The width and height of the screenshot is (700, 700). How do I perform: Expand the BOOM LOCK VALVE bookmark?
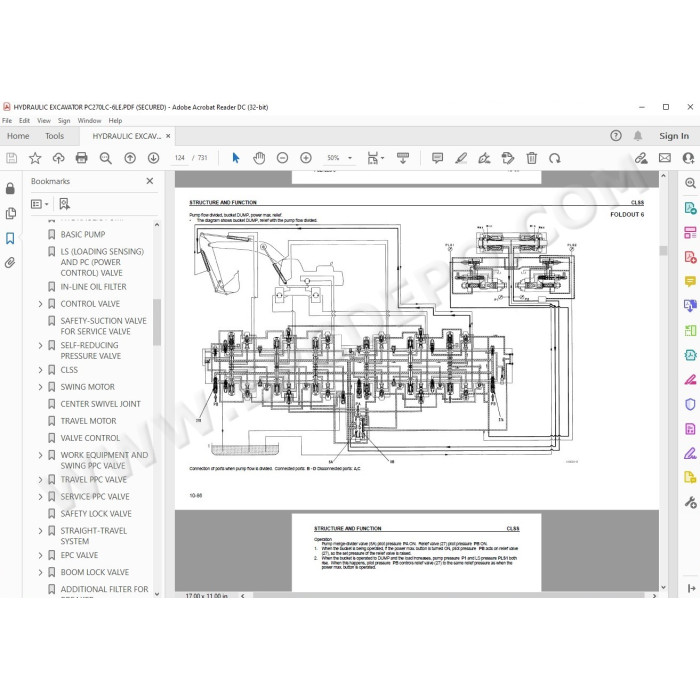(x=40, y=572)
